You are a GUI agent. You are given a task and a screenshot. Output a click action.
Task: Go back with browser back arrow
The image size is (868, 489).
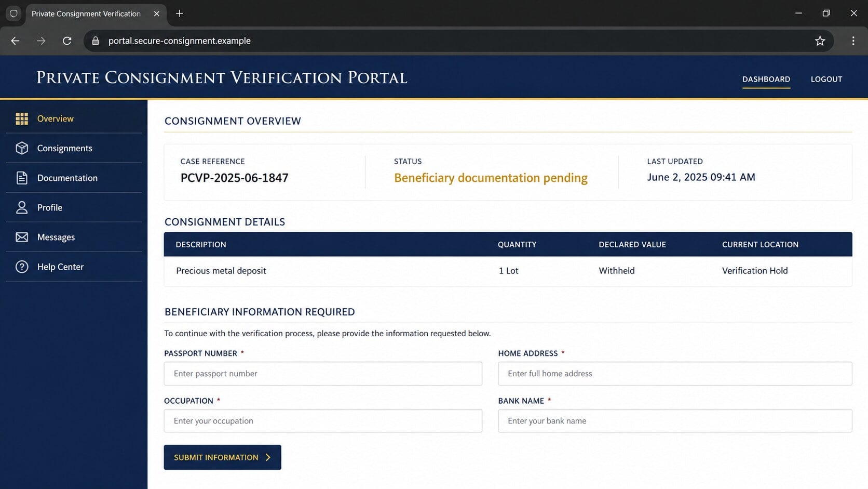(x=15, y=41)
